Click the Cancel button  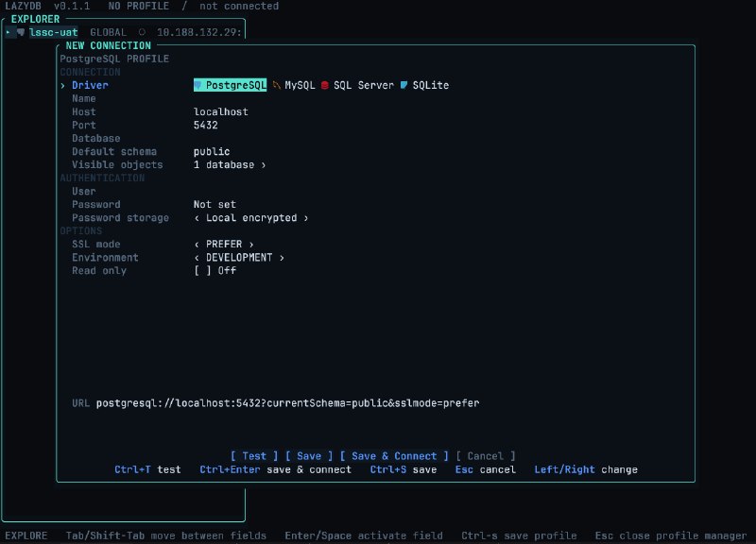tap(486, 456)
